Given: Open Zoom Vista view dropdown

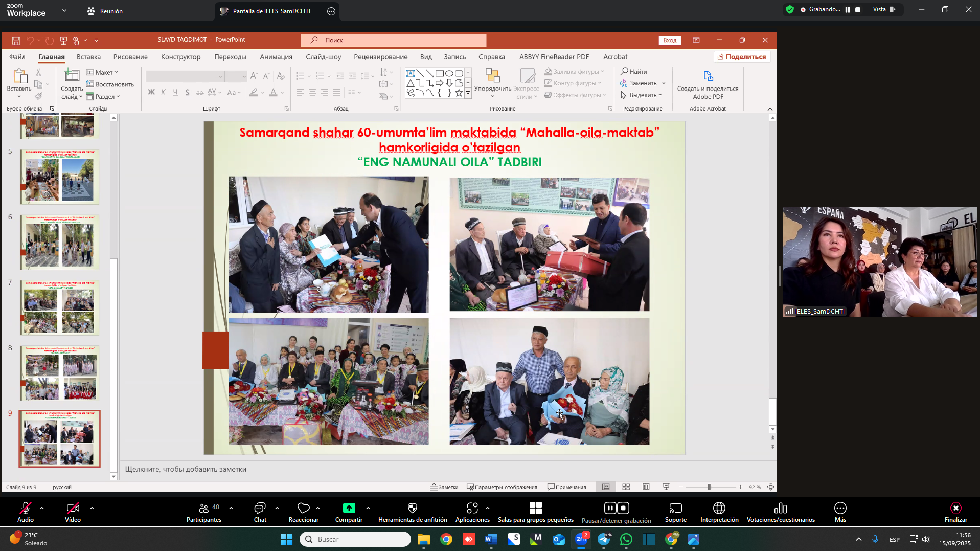Looking at the screenshot, I should 883,9.
